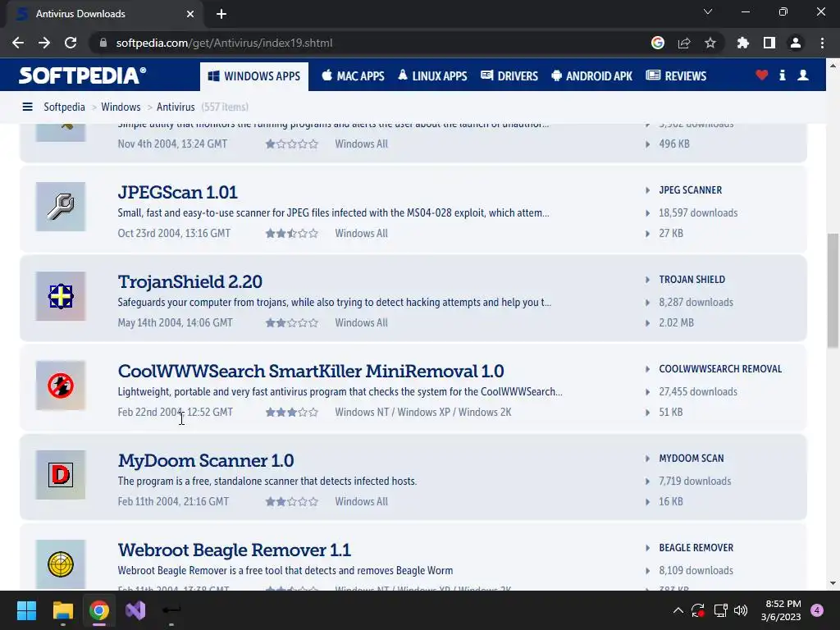Click the JPEG SCANNER tag
This screenshot has height=630, width=840.
pyautogui.click(x=690, y=190)
